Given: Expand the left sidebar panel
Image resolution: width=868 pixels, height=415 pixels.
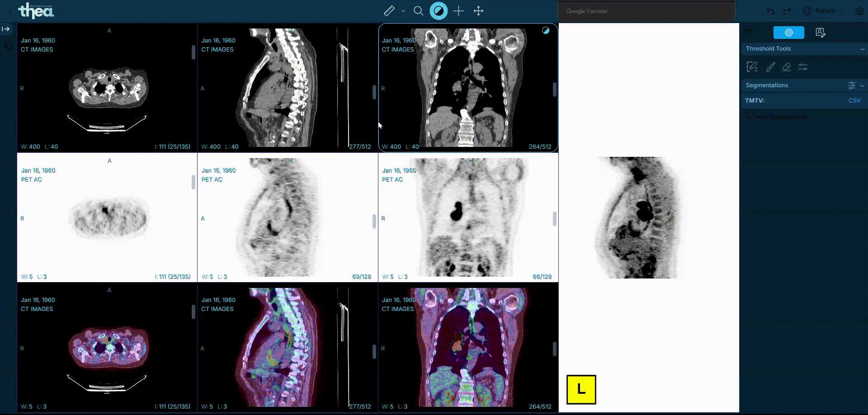Looking at the screenshot, I should click(x=6, y=29).
